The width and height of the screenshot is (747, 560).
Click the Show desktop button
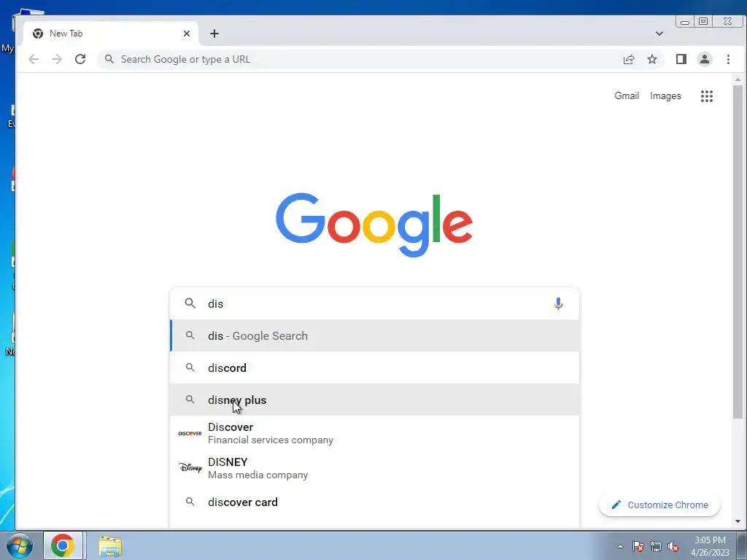[741, 545]
